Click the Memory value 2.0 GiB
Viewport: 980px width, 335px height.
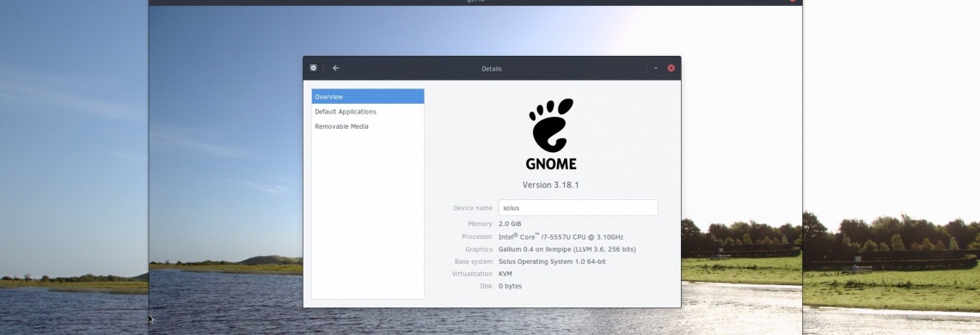[x=510, y=223]
